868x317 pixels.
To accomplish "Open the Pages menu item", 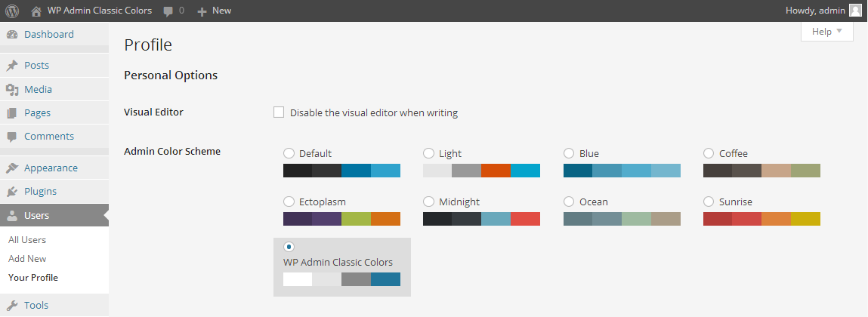I will pos(54,113).
